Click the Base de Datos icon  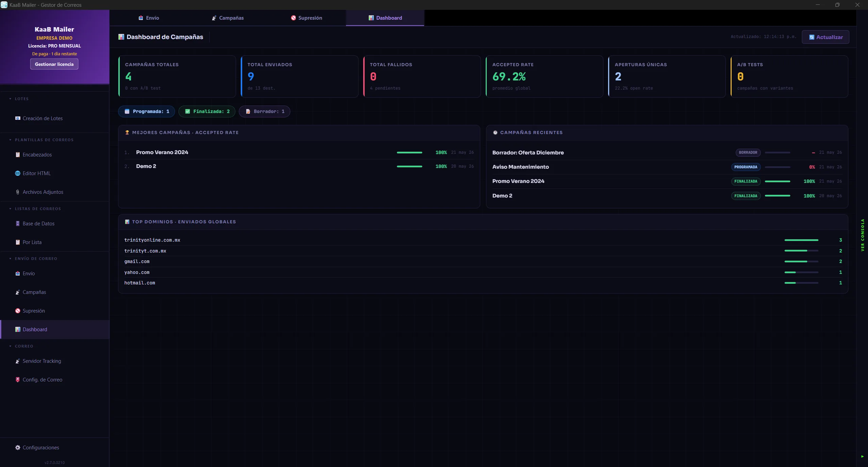[18, 224]
